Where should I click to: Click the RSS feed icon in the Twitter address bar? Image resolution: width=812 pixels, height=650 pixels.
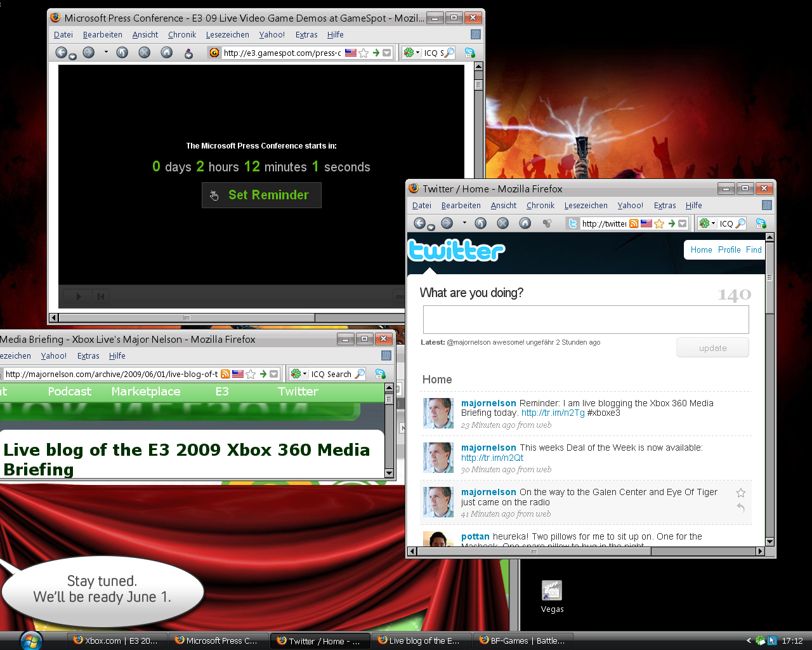[634, 223]
